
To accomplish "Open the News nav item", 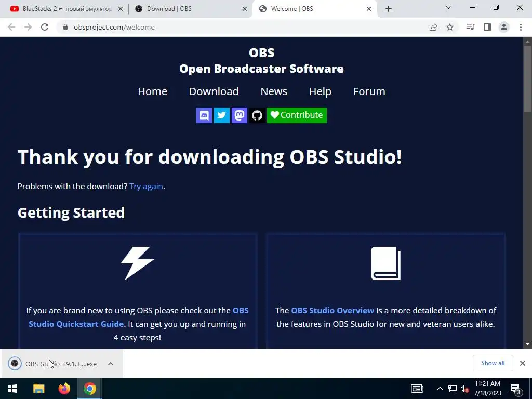I will pos(274,91).
